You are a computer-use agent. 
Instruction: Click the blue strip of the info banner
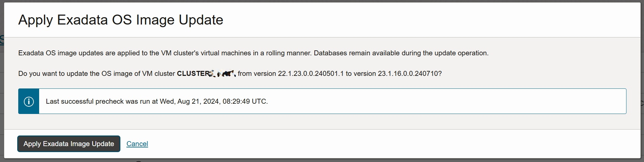tap(29, 101)
